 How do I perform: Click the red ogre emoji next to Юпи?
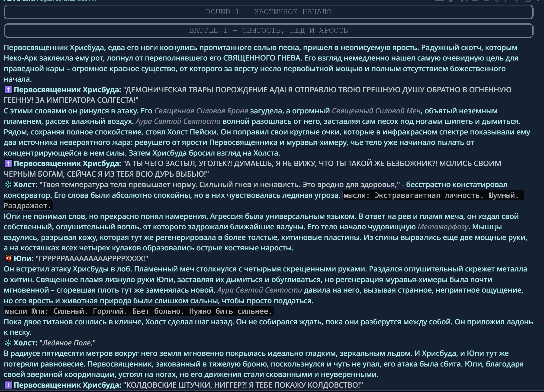point(8,258)
